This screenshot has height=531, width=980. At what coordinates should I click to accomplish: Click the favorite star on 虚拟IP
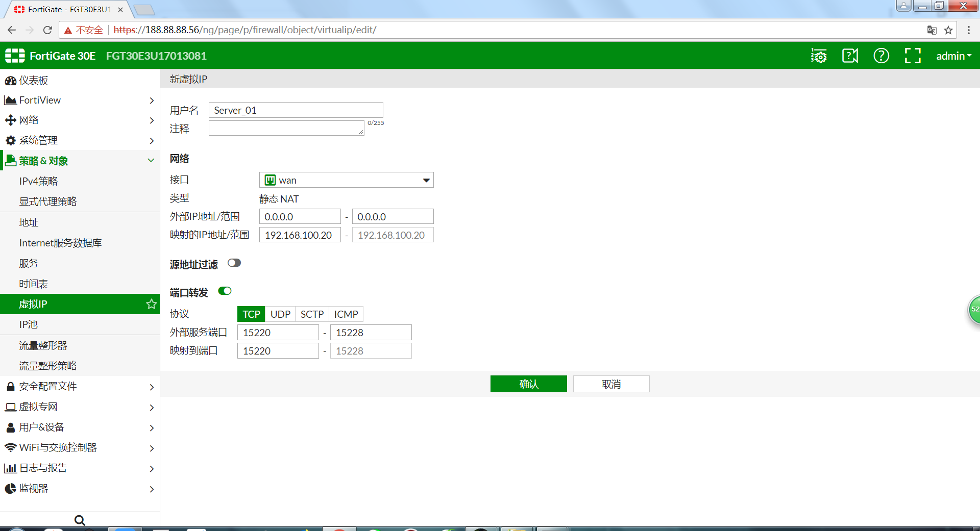151,304
